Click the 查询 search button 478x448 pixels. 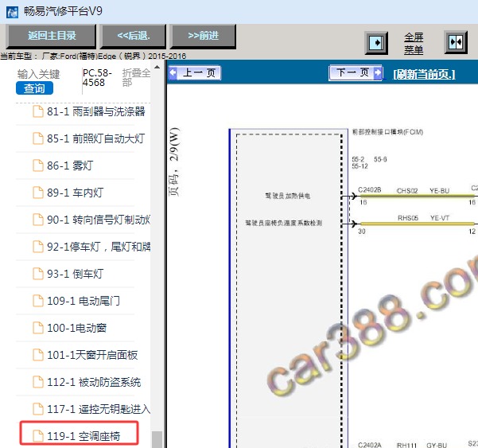click(x=34, y=88)
